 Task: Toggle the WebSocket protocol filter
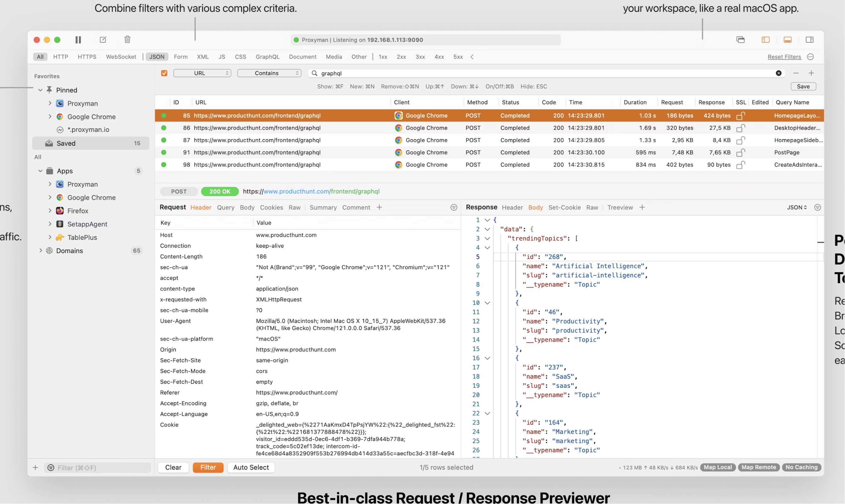(x=121, y=57)
